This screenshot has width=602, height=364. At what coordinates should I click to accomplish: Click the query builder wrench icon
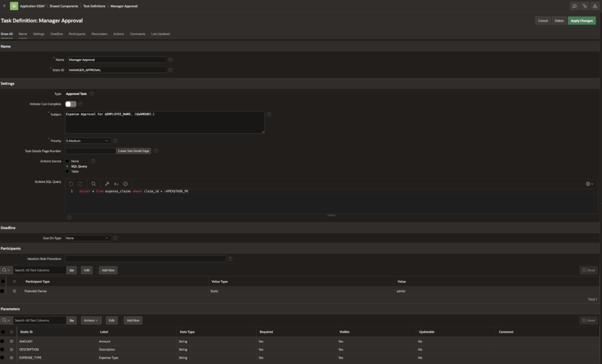pyautogui.click(x=107, y=184)
